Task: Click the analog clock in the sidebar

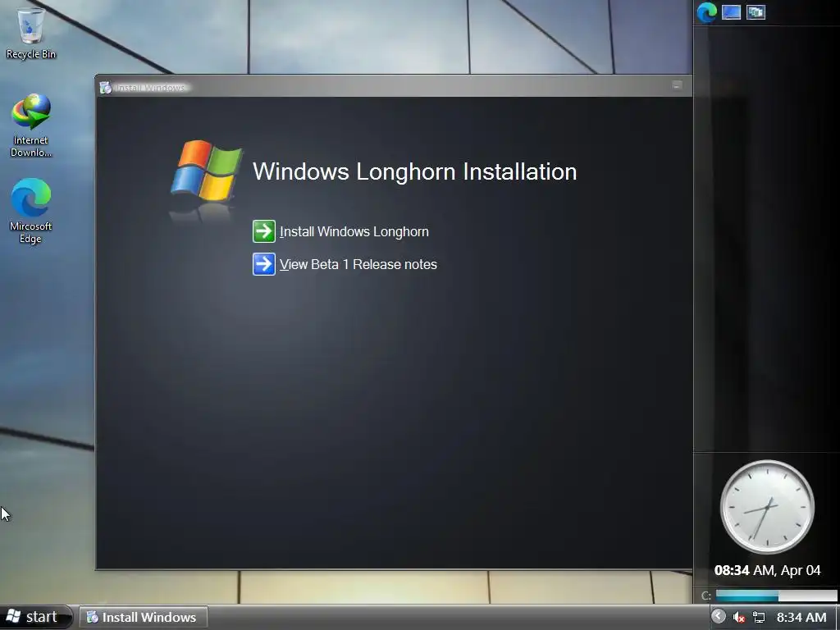Action: click(767, 507)
